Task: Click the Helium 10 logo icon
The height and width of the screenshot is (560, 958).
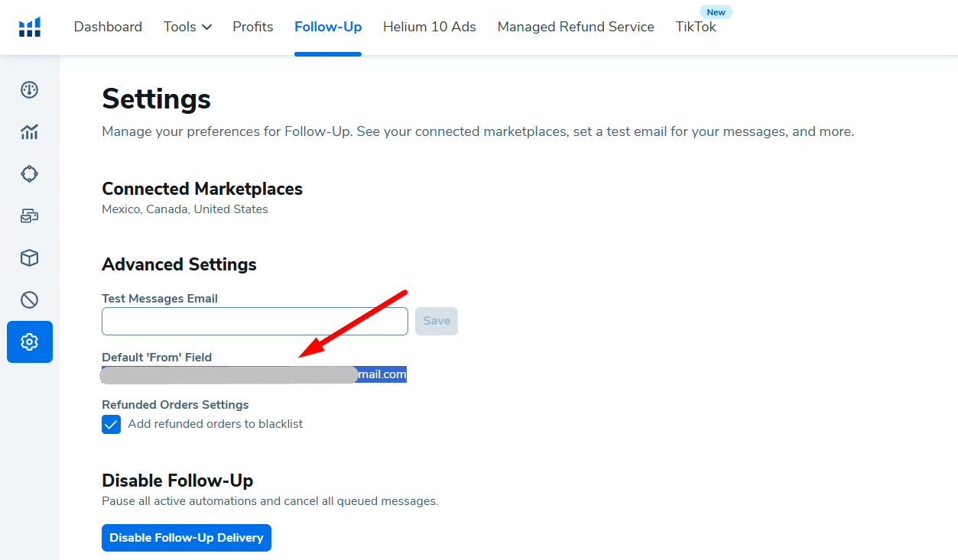Action: pyautogui.click(x=30, y=28)
